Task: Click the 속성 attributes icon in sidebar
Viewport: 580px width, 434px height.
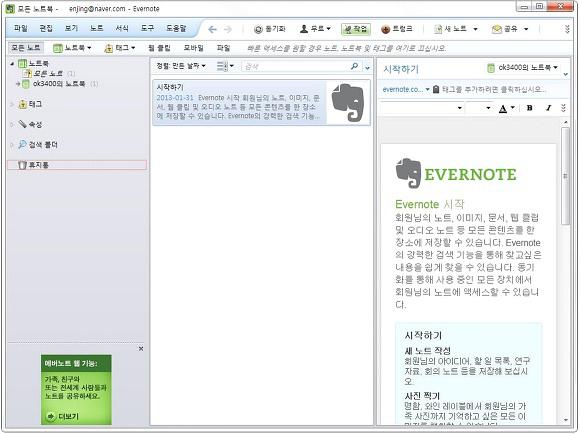Action: pos(23,124)
